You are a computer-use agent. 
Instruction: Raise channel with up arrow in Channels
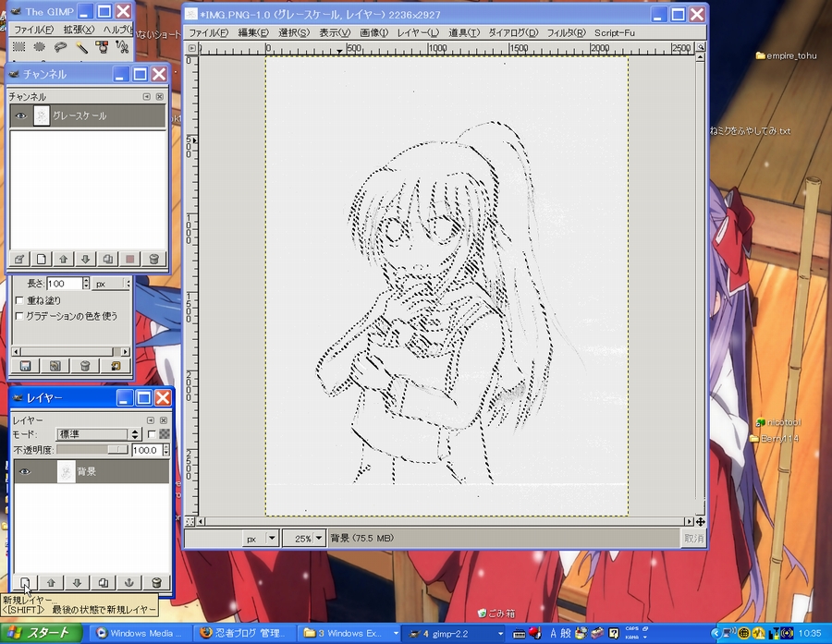64,259
